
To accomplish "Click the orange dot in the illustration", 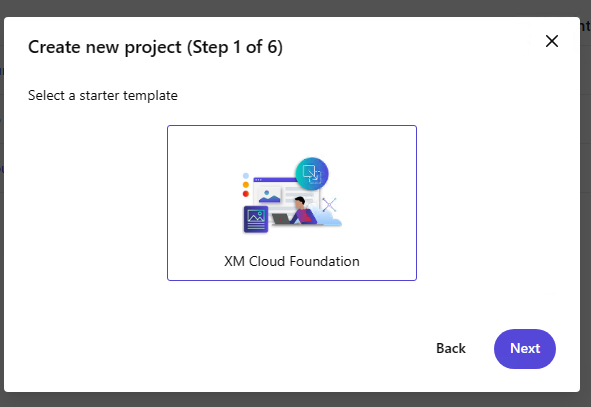I will (246, 185).
